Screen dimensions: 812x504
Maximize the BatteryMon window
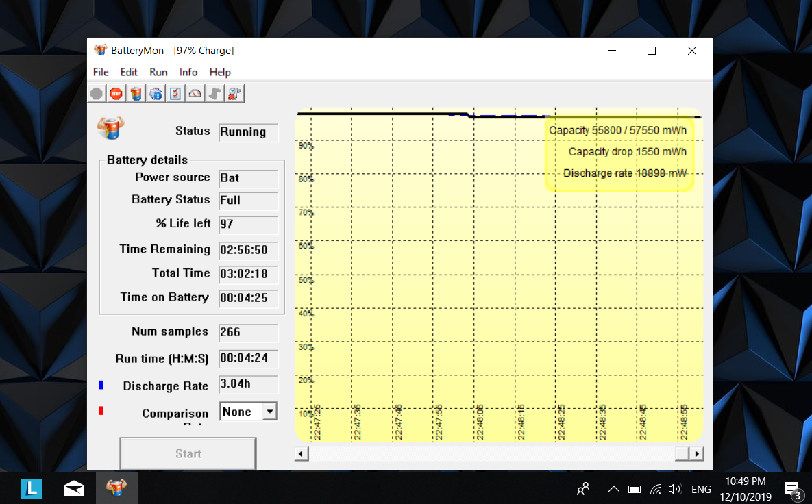pos(652,50)
